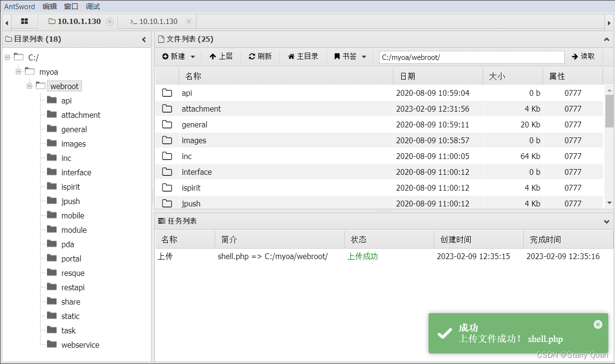The height and width of the screenshot is (364, 615).
Task: Open the home grid tab icon
Action: [x=24, y=22]
